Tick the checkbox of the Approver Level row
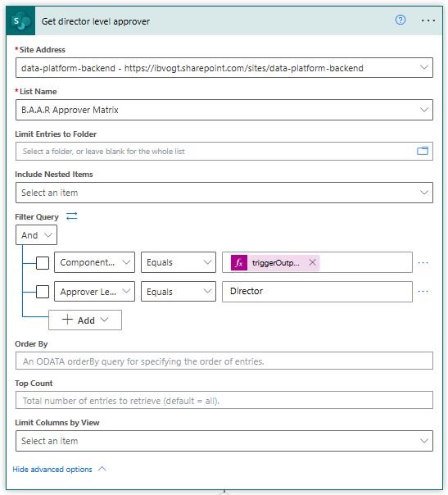 43,292
